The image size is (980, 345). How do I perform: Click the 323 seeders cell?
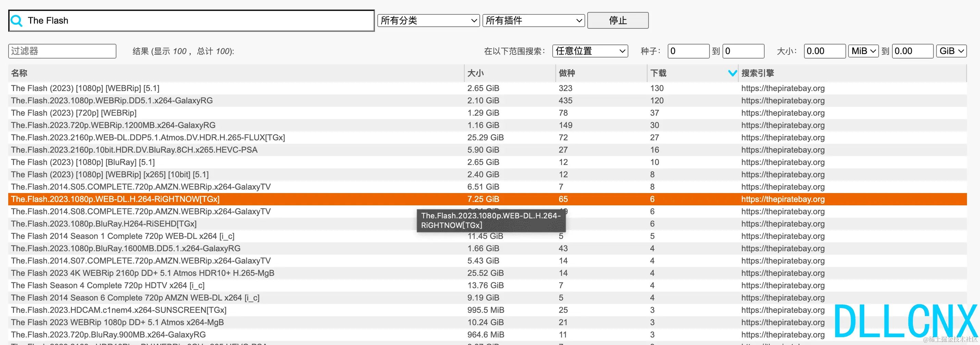tap(565, 88)
